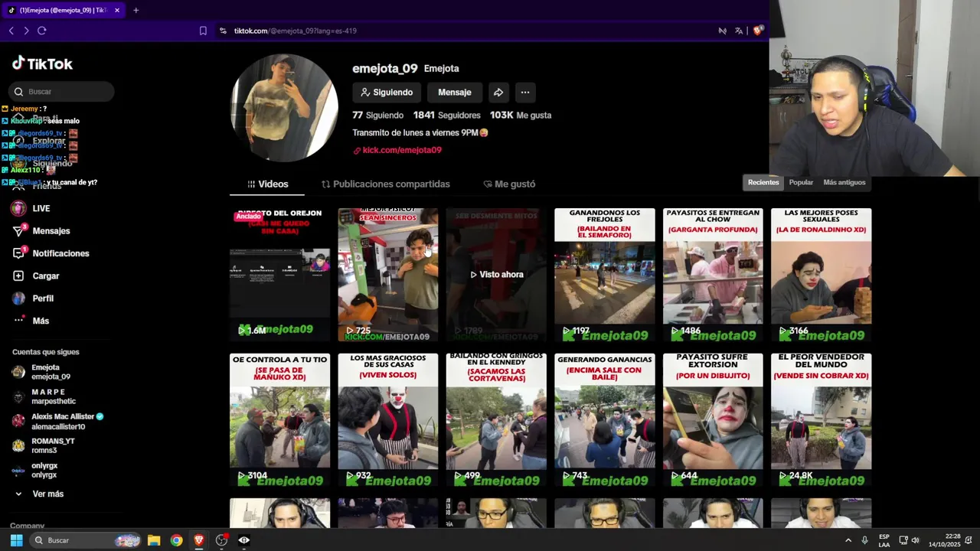This screenshot has width=980, height=551.
Task: Open File Explorer from the taskbar
Action: tap(154, 540)
